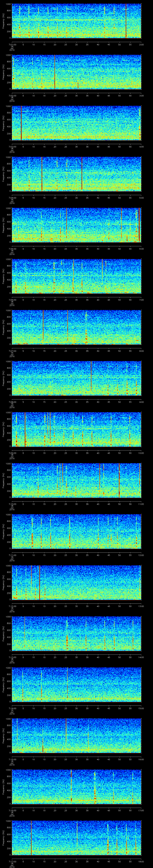This screenshot has width=153, height=868.
Task: Pick the spectrogram panel starting at 7:04:00
Action: (76, 174)
